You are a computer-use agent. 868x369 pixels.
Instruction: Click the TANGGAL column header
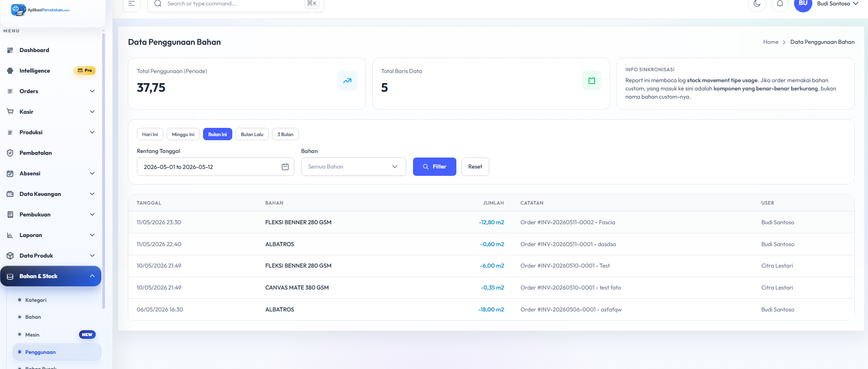click(x=149, y=203)
